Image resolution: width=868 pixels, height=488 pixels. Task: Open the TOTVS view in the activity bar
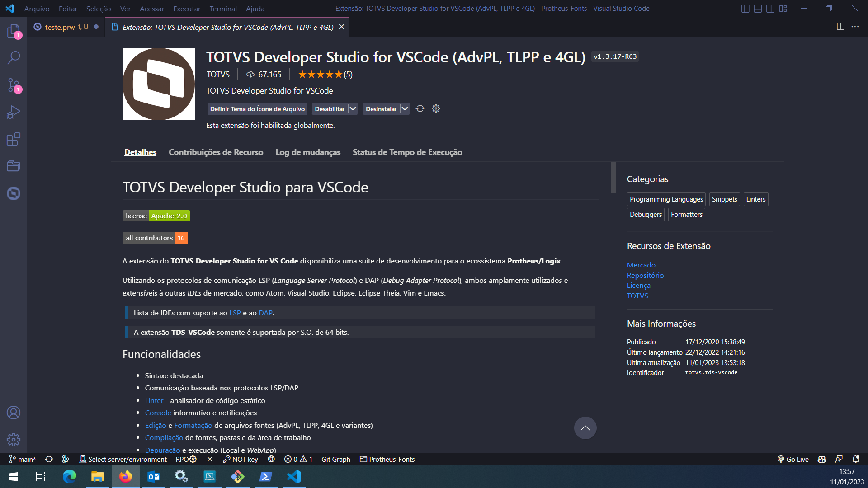click(x=13, y=193)
